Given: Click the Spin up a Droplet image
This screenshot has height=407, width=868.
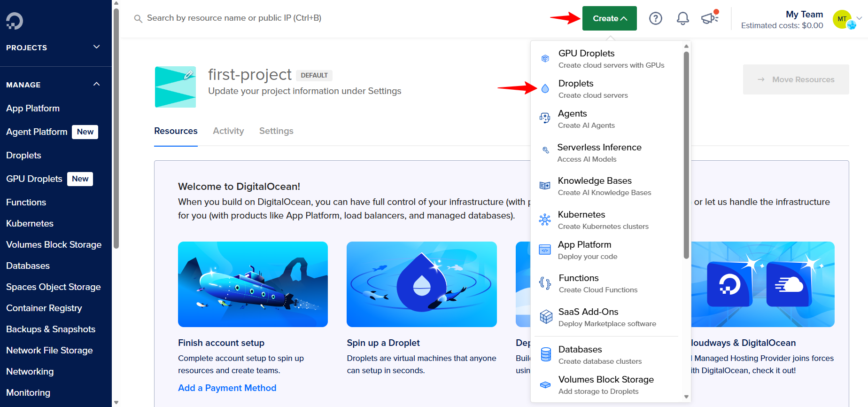Looking at the screenshot, I should click(x=422, y=284).
